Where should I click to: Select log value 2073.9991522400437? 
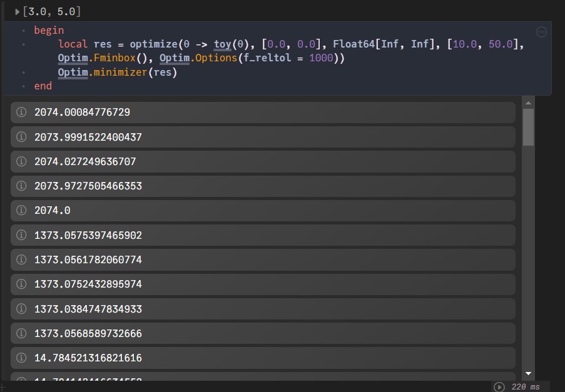point(88,137)
